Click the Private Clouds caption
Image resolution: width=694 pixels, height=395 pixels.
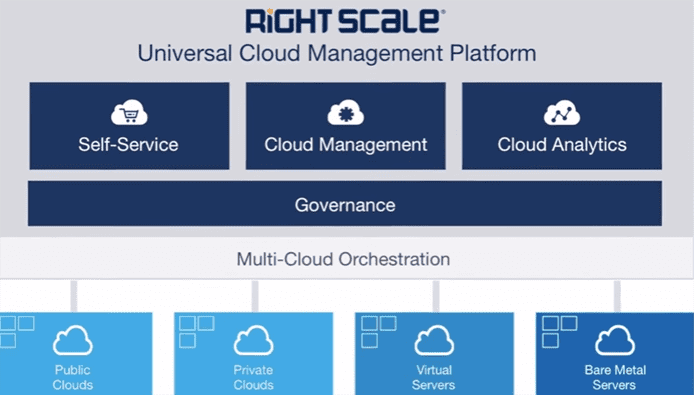click(x=254, y=377)
